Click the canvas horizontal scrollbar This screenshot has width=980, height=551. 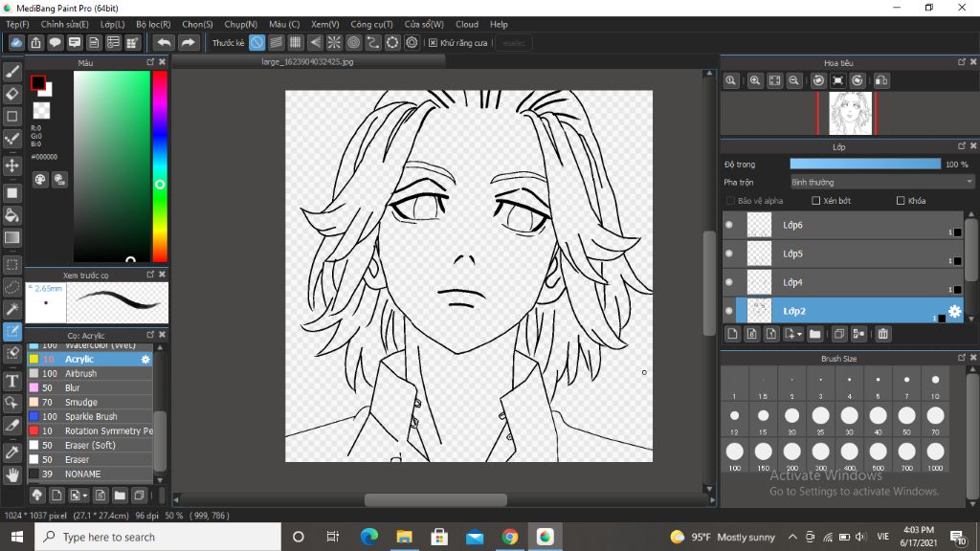tap(435, 499)
